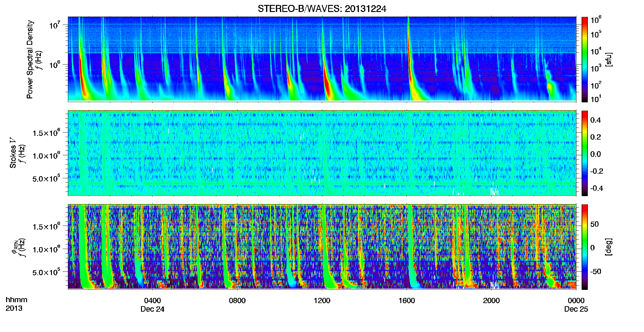Image resolution: width=644 pixels, height=332 pixels.
Task: Click the 0000 time axis label
Action: coord(576,301)
